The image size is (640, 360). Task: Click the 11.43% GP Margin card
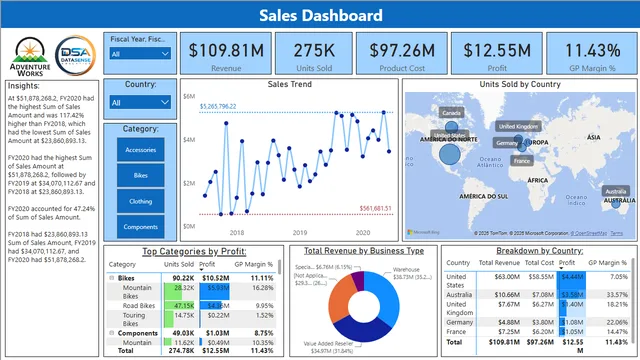click(x=592, y=54)
